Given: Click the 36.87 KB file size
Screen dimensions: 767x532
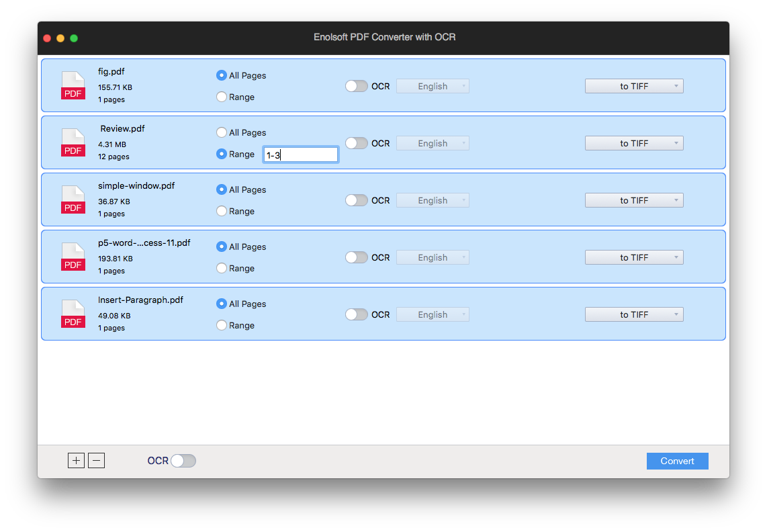Looking at the screenshot, I should point(114,202).
